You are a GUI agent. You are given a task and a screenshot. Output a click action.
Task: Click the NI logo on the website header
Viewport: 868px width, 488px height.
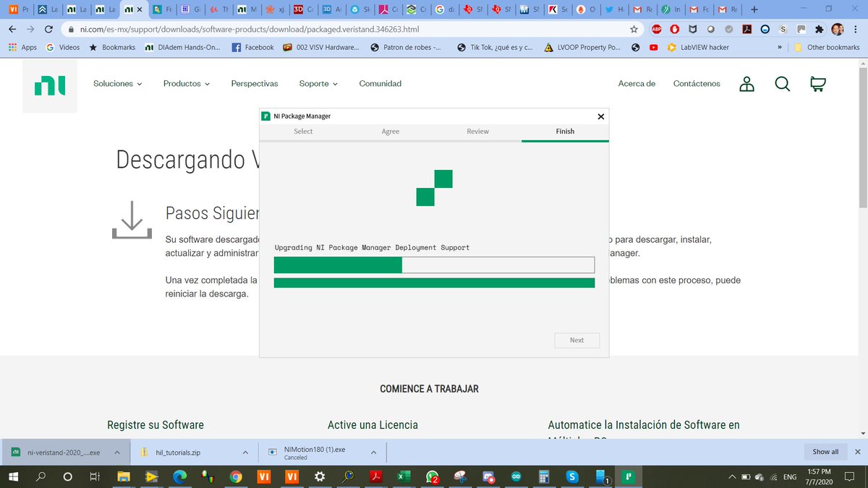[x=50, y=86]
